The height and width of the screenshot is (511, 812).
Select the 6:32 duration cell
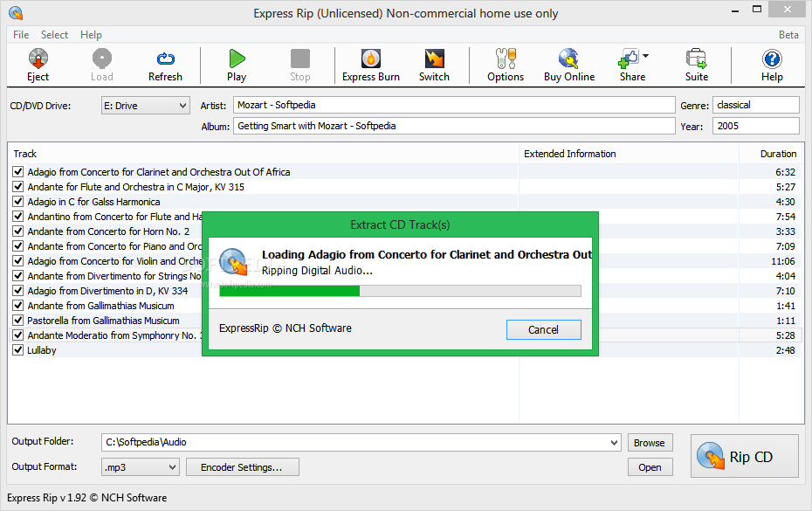(x=785, y=172)
